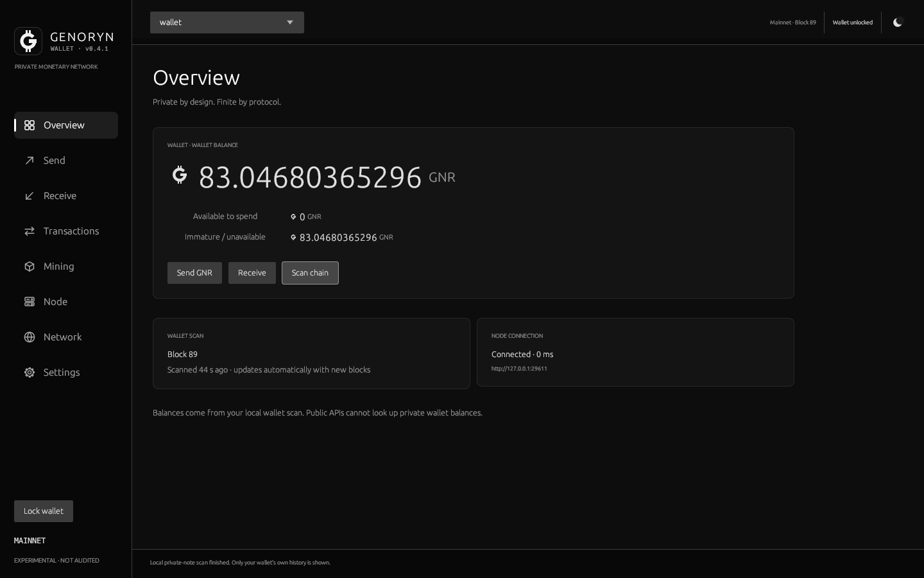Open the Send page from sidebar

(66, 161)
